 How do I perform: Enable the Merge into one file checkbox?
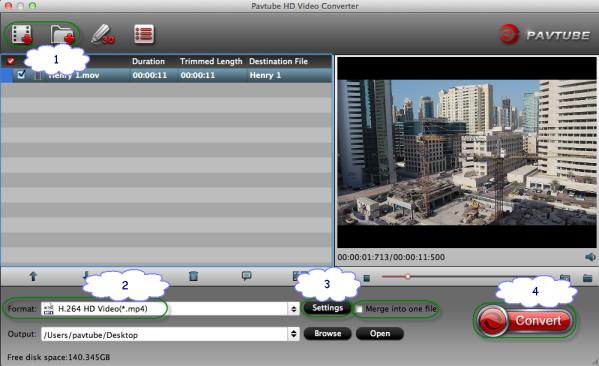(359, 309)
